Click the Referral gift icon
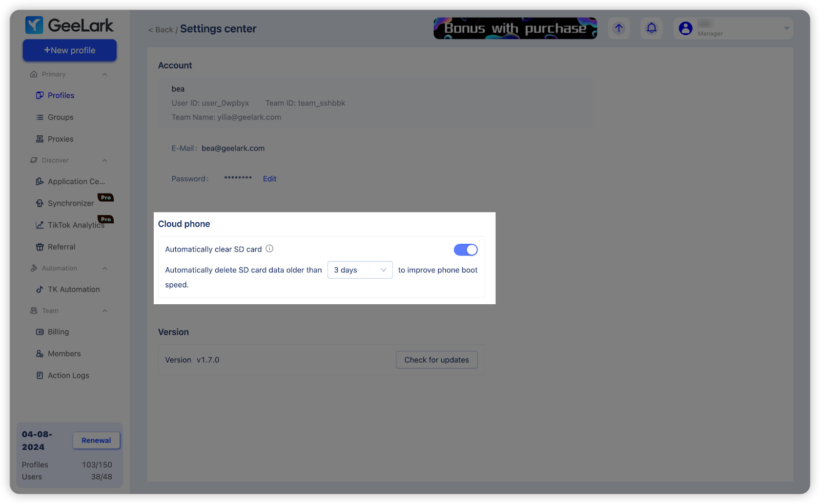The image size is (820, 504). (x=39, y=247)
